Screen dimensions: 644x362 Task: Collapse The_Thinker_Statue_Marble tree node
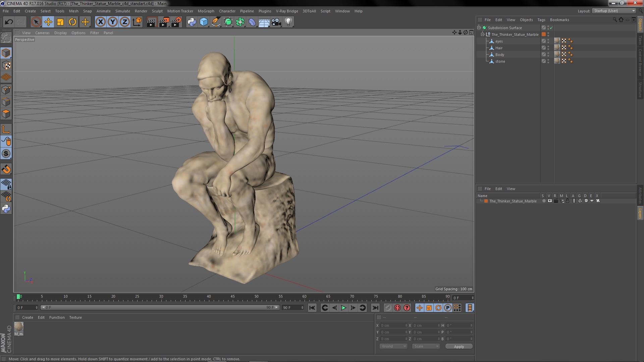pos(483,35)
